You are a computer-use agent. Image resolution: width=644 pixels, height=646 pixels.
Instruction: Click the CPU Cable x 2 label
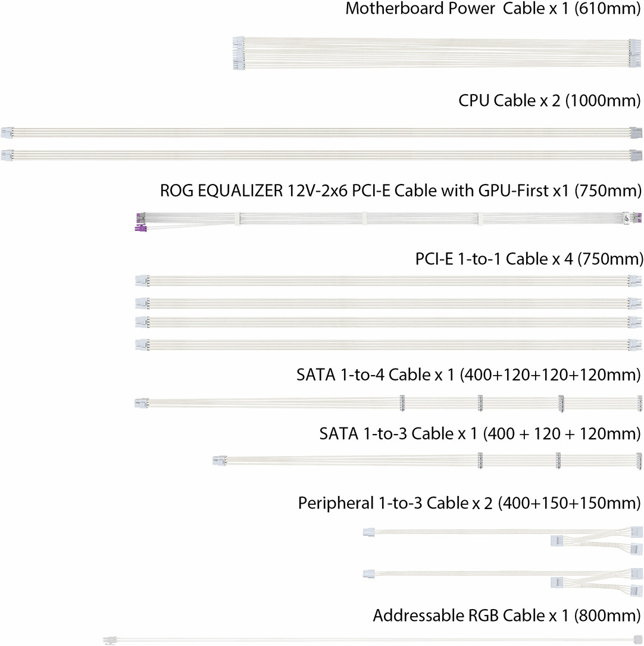click(549, 101)
